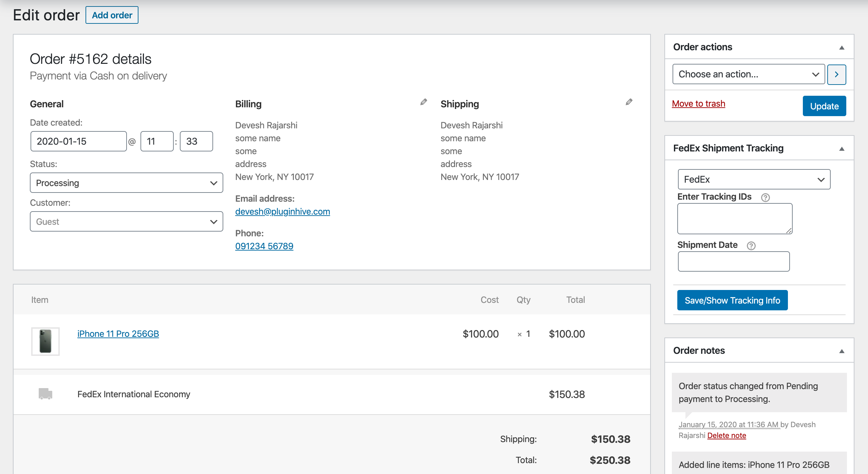Screen dimensions: 868x474
Task: Edit shipping address with pencil icon
Action: 629,102
